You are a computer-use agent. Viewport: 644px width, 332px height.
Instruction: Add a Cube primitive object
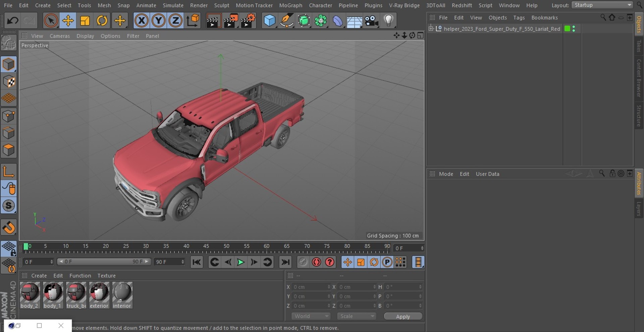pos(269,21)
